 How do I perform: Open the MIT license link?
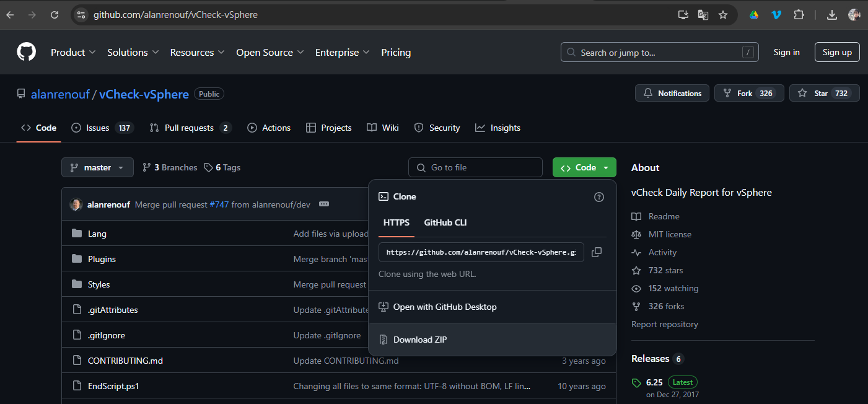[x=661, y=234]
